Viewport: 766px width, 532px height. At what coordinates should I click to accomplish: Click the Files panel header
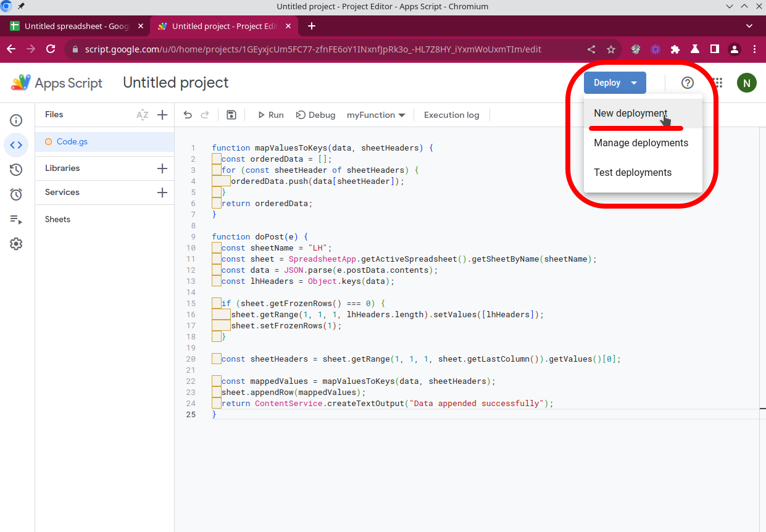click(x=54, y=114)
